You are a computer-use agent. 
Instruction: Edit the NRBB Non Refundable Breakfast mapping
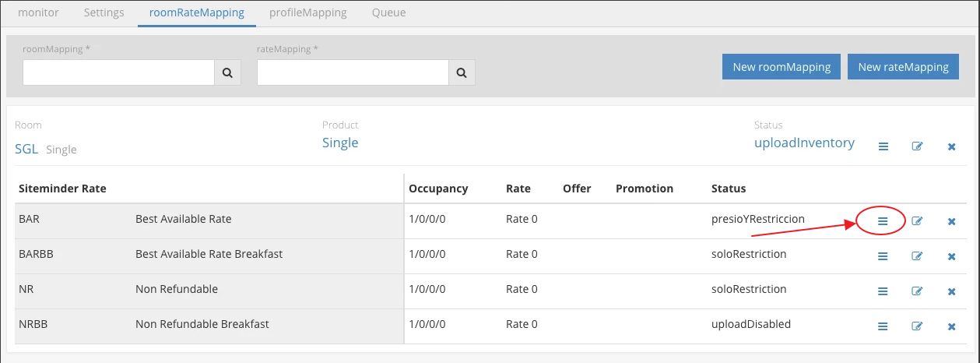[917, 326]
